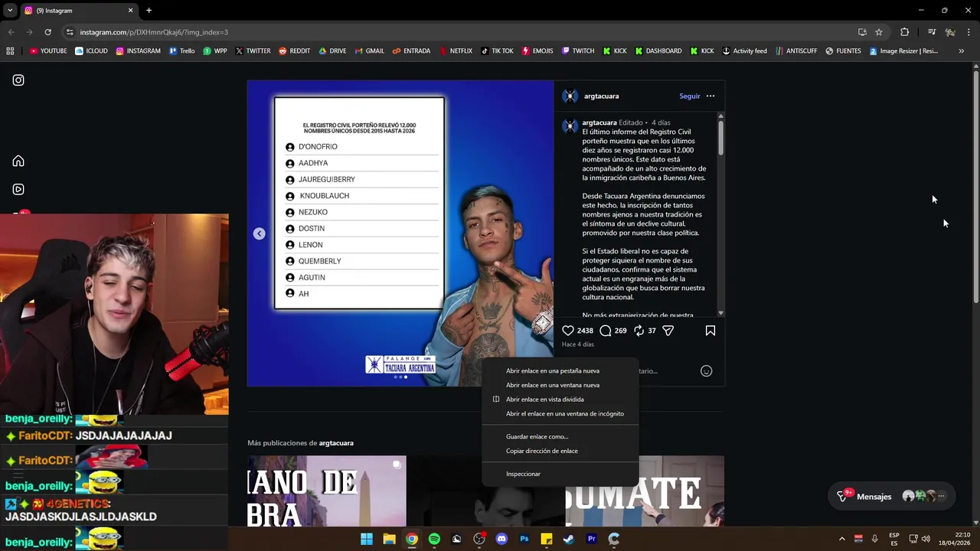Open comments with the speech bubble icon
Image resolution: width=980 pixels, height=551 pixels.
[606, 331]
